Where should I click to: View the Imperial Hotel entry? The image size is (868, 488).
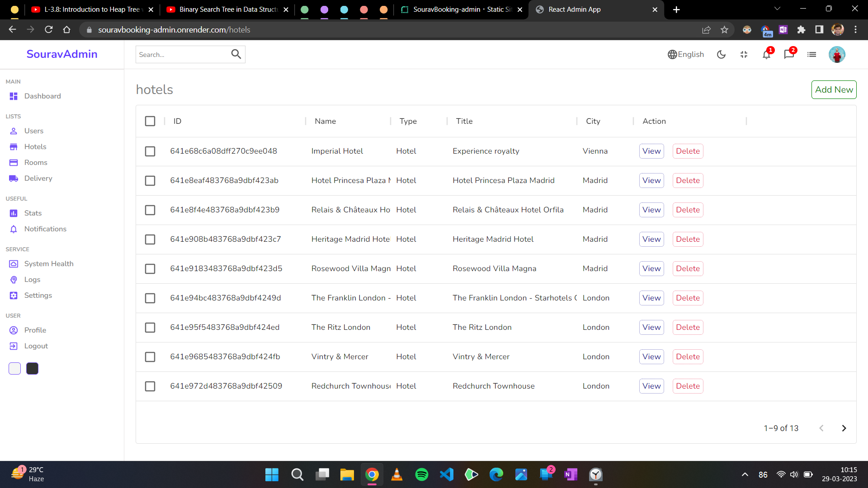651,151
